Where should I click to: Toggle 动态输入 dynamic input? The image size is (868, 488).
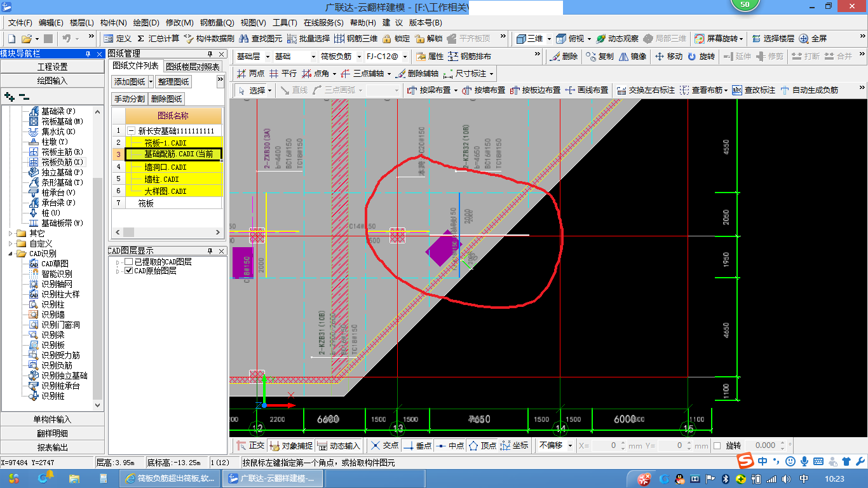tap(339, 445)
